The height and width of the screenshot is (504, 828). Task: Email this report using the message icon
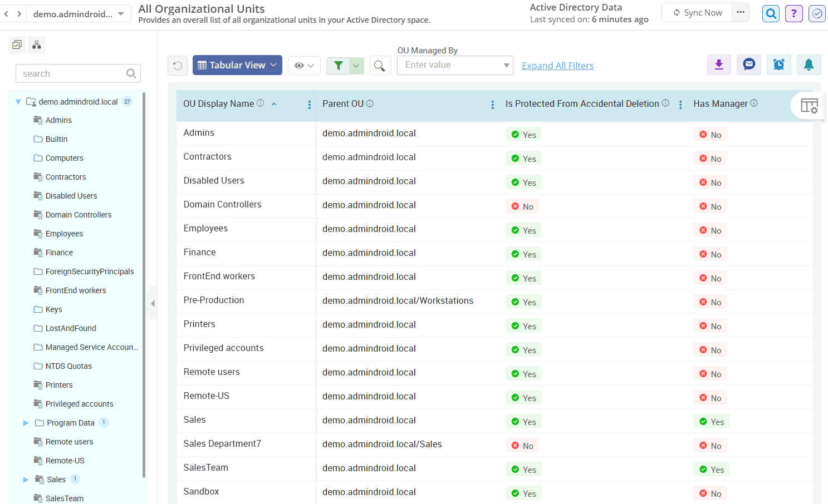click(x=749, y=65)
